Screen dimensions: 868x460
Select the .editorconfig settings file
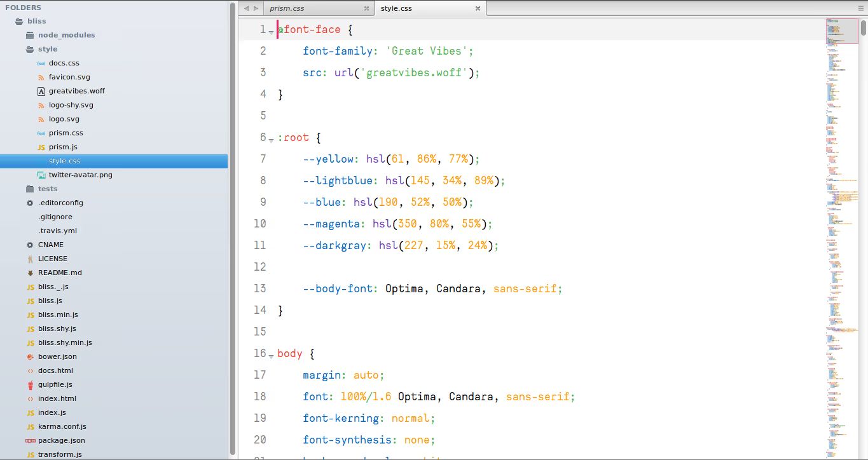(x=60, y=203)
